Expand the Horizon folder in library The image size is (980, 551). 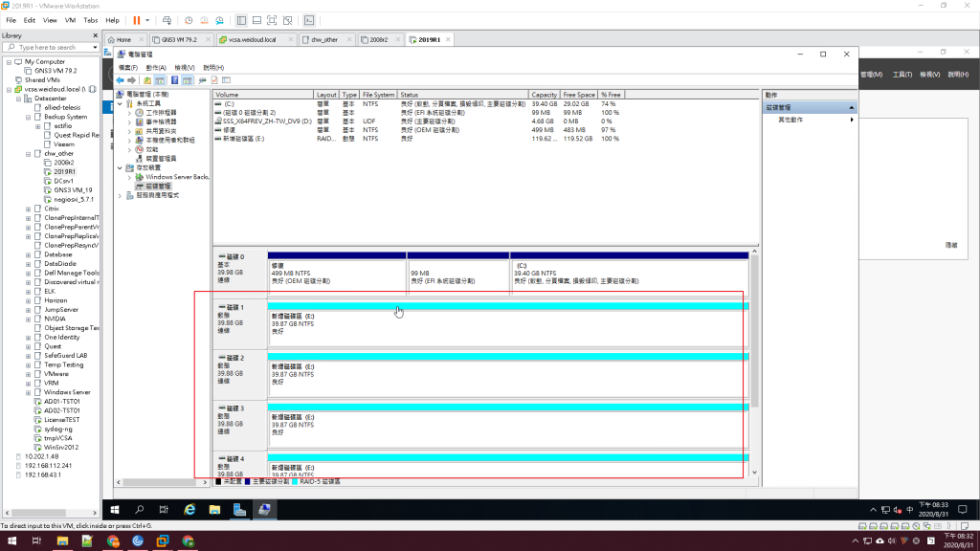point(28,300)
